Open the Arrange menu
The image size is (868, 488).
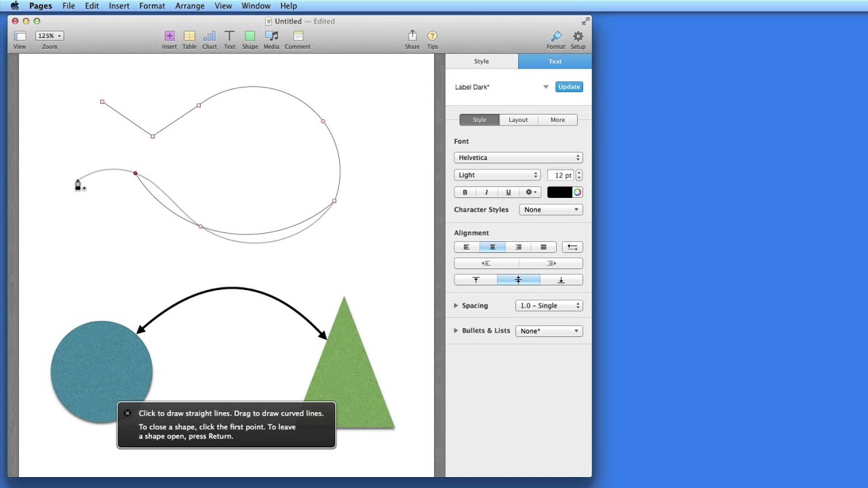click(x=190, y=6)
